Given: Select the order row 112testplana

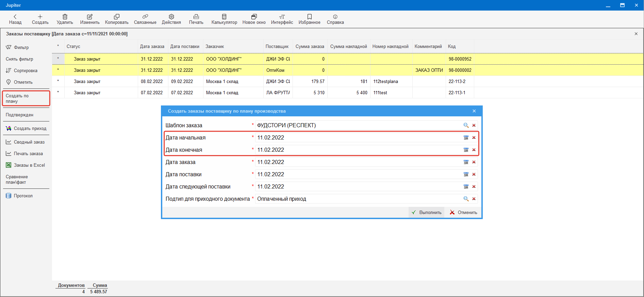Looking at the screenshot, I should click(348, 81).
